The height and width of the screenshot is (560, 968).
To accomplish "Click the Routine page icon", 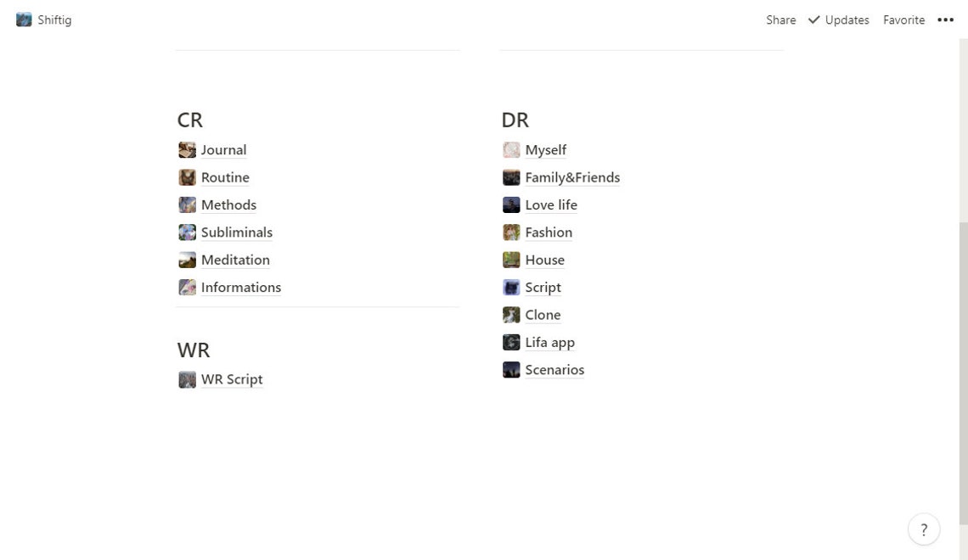I will click(187, 177).
